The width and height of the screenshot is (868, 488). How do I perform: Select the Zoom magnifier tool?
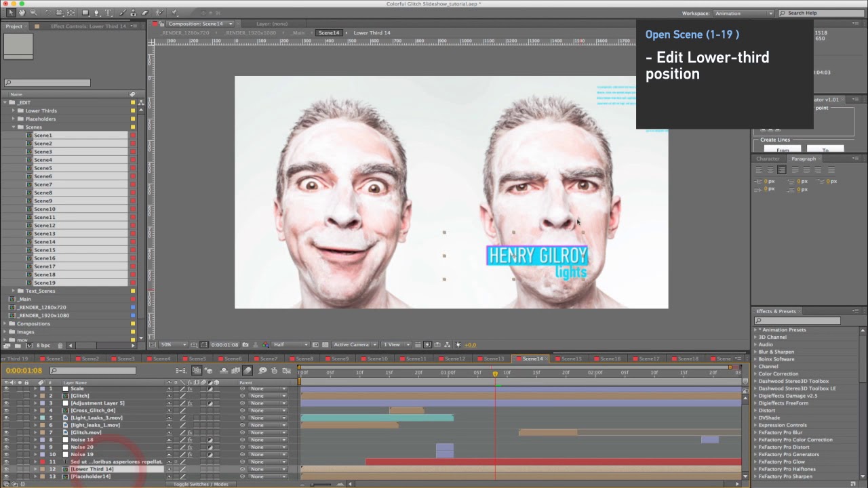[33, 13]
